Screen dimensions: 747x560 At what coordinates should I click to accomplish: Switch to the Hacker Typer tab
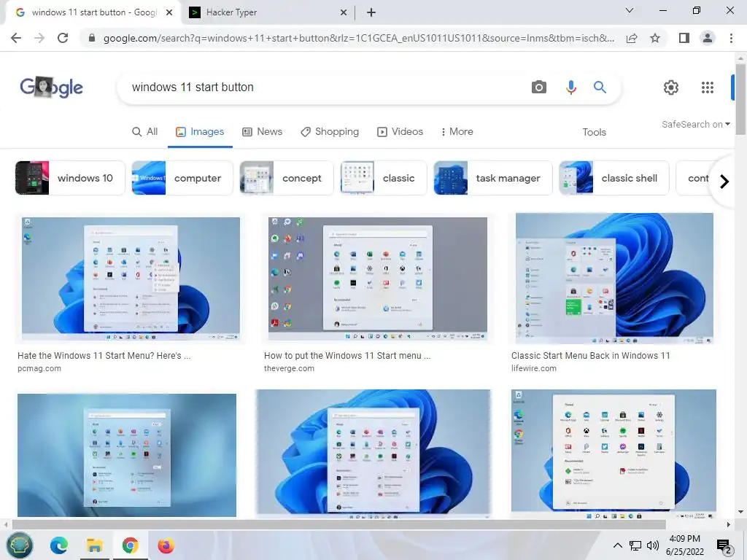268,12
